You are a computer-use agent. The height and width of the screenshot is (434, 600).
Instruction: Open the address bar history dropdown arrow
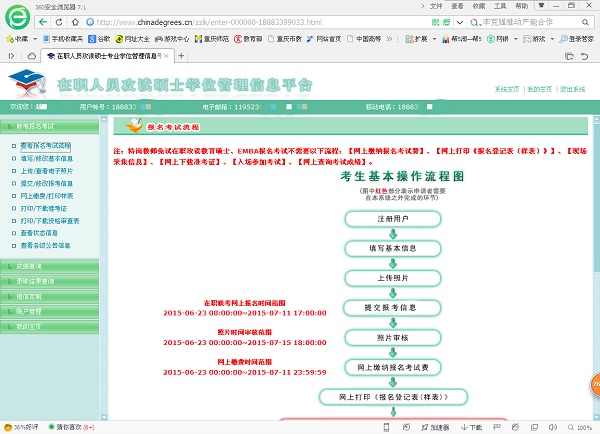click(x=460, y=22)
